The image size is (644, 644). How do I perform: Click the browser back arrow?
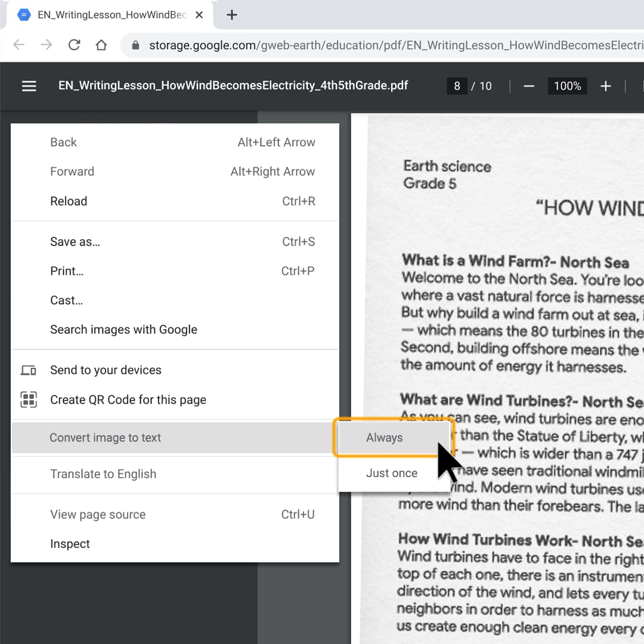[x=19, y=44]
